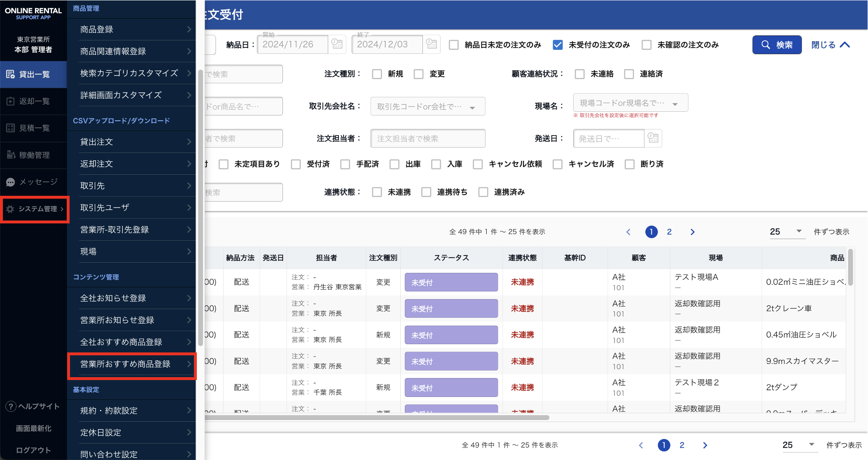The width and height of the screenshot is (868, 460).
Task: Click the first 未受付 purple status badge
Action: (x=451, y=282)
